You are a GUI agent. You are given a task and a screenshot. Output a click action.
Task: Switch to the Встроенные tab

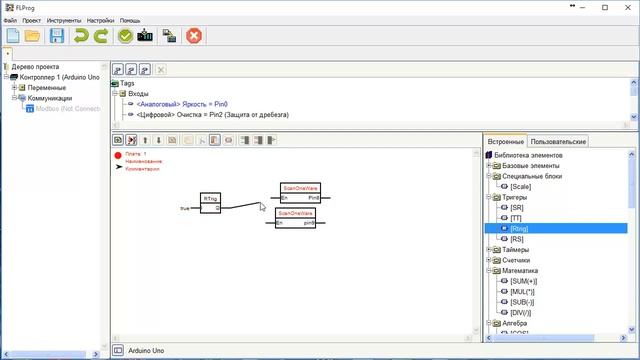(506, 141)
